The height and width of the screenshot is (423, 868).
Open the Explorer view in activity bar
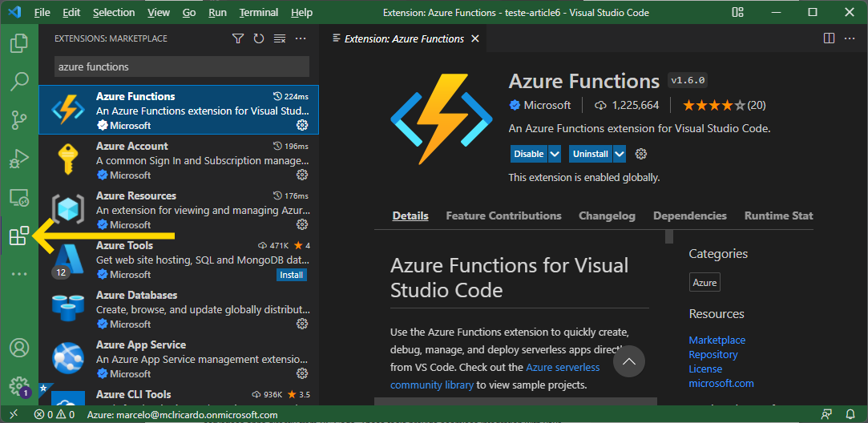(19, 42)
